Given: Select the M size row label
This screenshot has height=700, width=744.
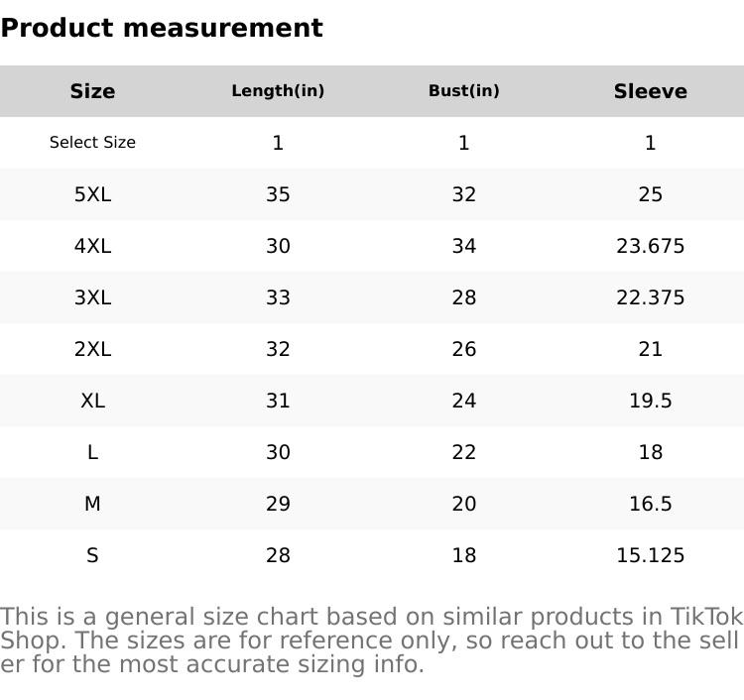Looking at the screenshot, I should (x=92, y=504).
